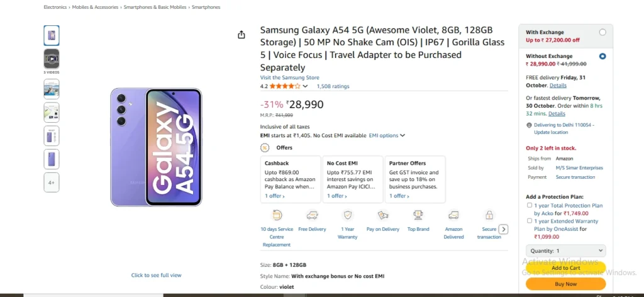The width and height of the screenshot is (644, 297).
Task: Check the OneAssist Extended Warranty box
Action: [530, 221]
